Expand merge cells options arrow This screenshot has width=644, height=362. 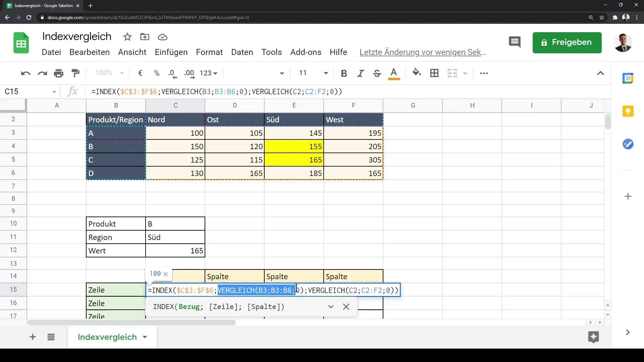click(465, 73)
